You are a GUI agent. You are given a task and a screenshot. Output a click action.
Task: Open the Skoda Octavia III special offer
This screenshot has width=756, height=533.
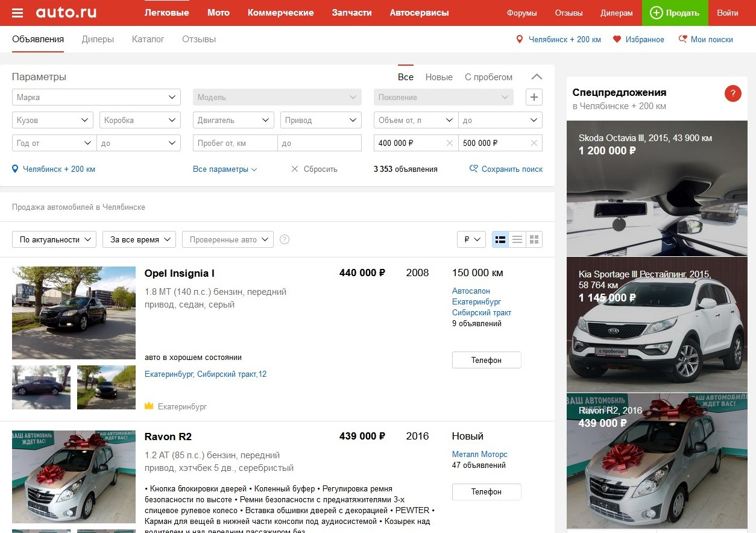click(x=657, y=189)
